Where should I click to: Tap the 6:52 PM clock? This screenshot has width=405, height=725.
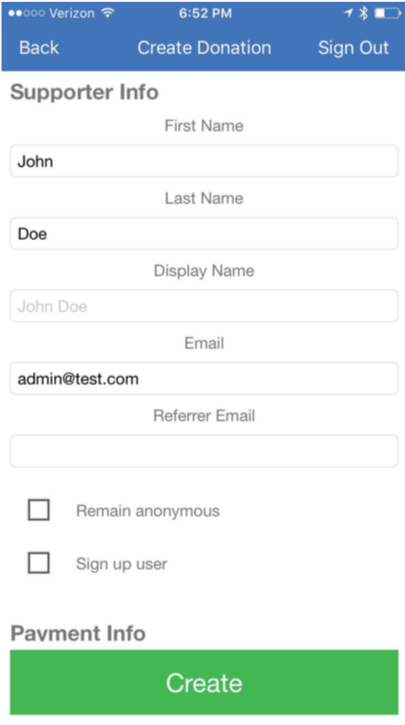[x=205, y=13]
